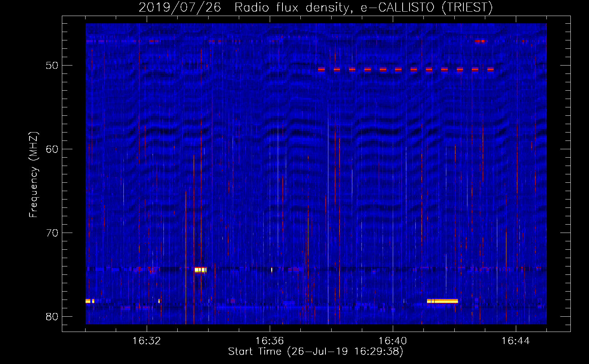The height and width of the screenshot is (364, 589).
Task: Click the 70 frequency tick label
Action: [52, 233]
